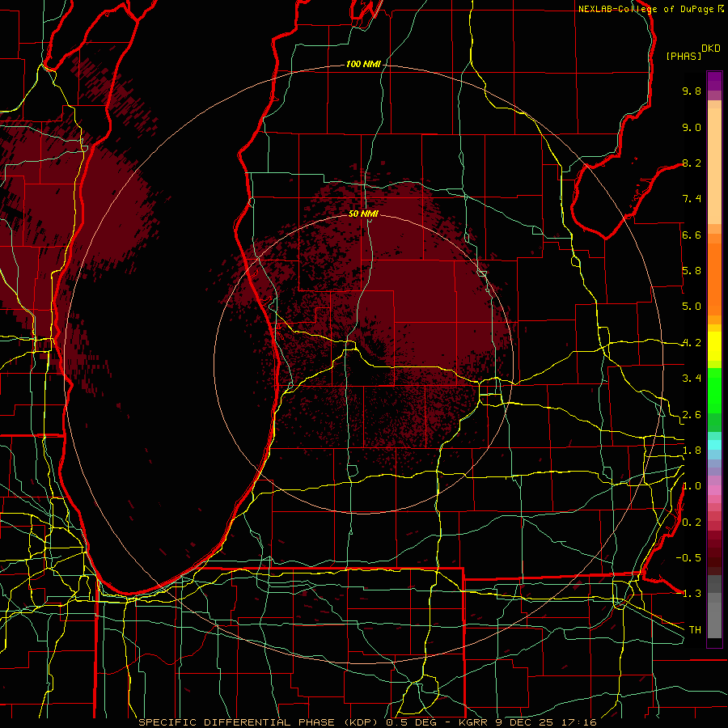Click the 8.2 scale value

click(x=692, y=163)
